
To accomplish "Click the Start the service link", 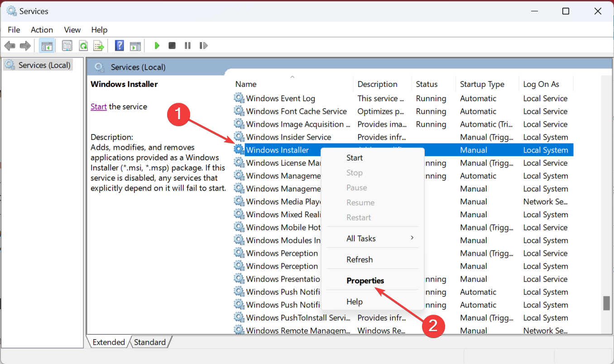I will pyautogui.click(x=99, y=107).
